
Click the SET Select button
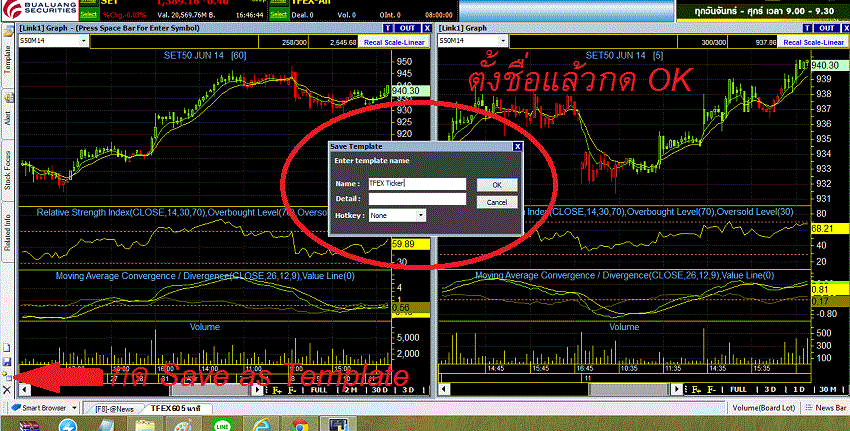[x=88, y=15]
